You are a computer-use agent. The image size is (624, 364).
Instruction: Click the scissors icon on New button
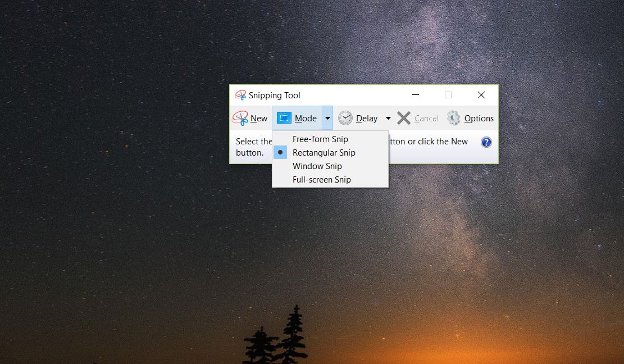coord(240,118)
